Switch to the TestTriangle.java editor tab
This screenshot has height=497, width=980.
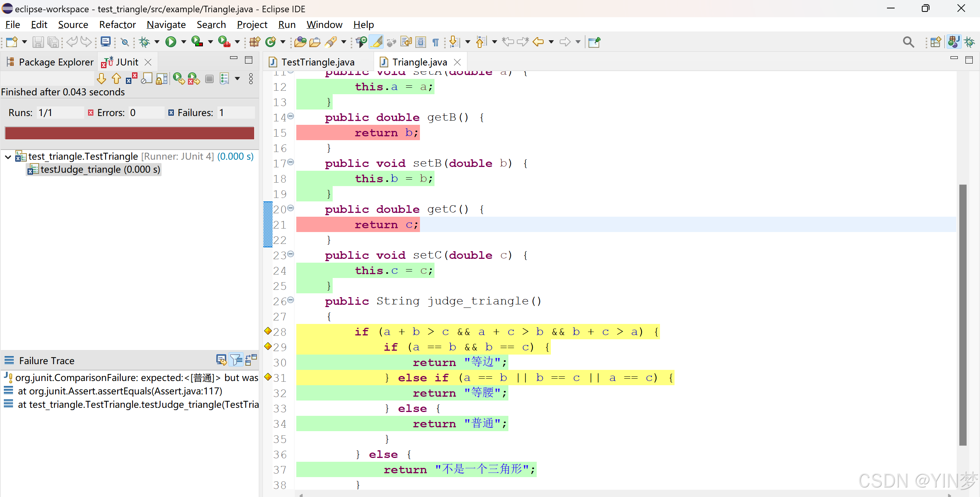tap(317, 62)
